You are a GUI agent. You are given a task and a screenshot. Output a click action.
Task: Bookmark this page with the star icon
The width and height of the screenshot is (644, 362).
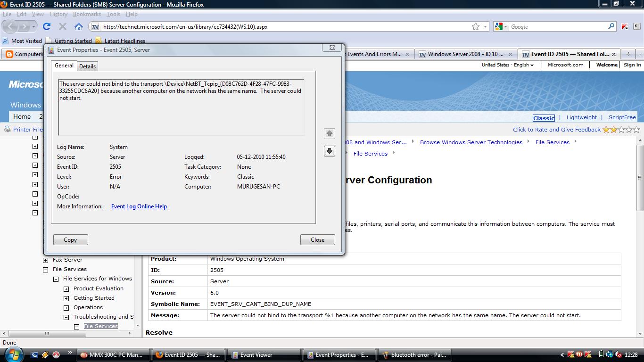tap(476, 26)
